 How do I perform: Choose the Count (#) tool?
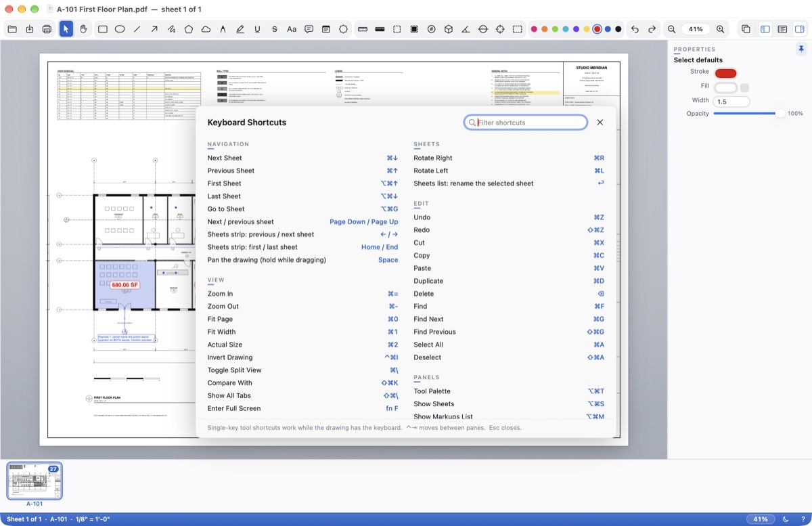click(431, 29)
